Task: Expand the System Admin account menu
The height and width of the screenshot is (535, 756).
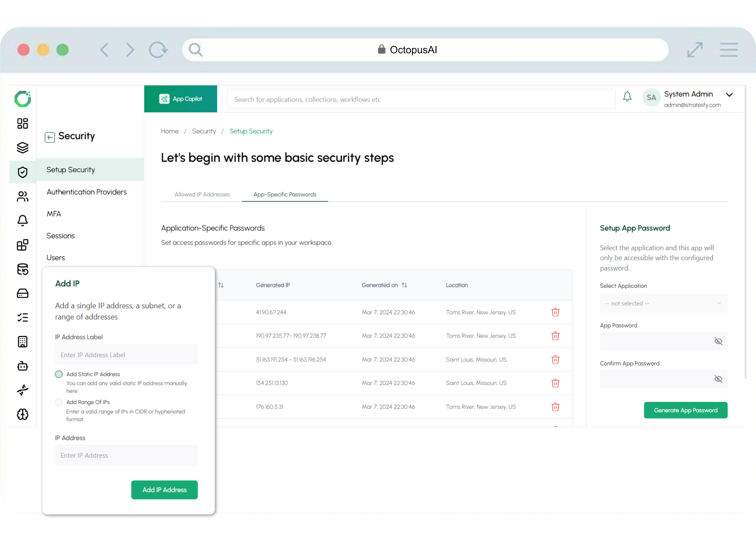Action: tap(729, 95)
